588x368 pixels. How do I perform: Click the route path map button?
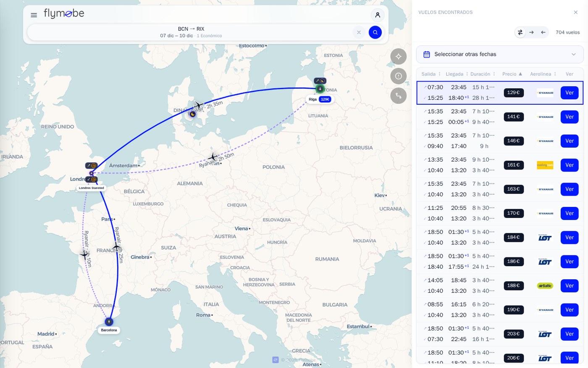[x=399, y=96]
